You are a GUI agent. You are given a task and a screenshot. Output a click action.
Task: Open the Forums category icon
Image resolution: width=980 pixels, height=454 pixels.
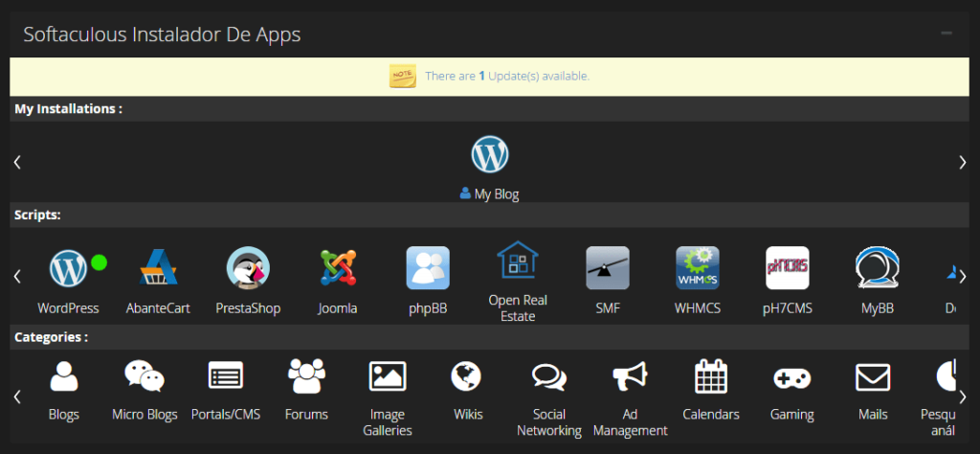[306, 375]
